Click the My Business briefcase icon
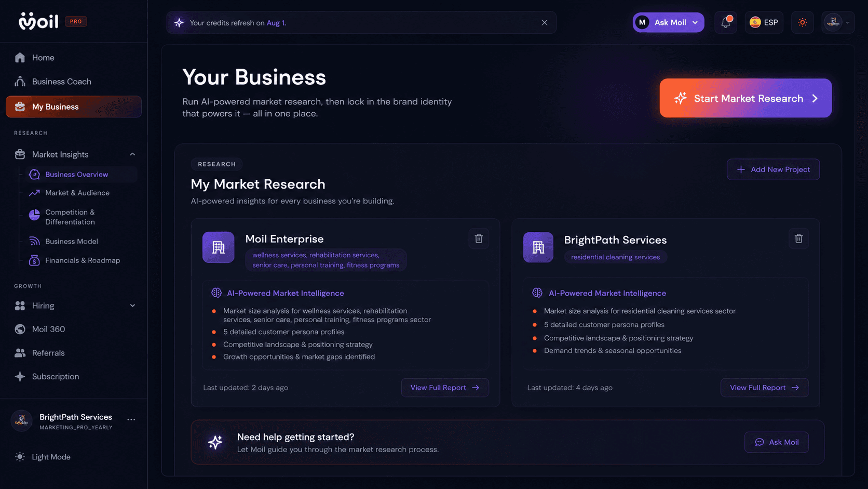 pyautogui.click(x=20, y=107)
